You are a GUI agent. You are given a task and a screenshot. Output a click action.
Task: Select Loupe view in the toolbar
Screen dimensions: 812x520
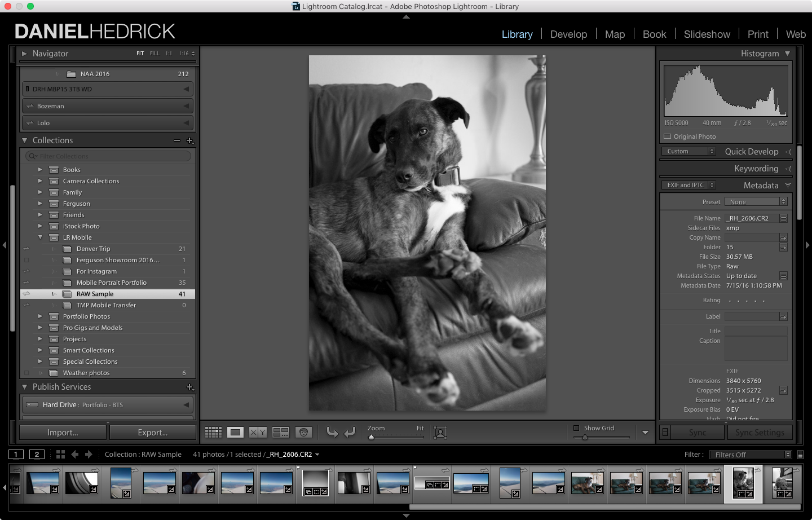235,433
